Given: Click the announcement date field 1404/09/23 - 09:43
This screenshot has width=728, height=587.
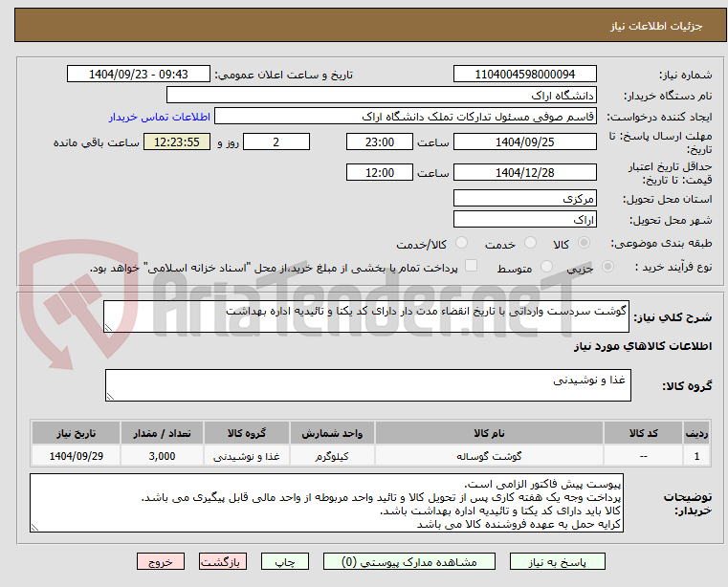Looking at the screenshot, I should point(139,74).
